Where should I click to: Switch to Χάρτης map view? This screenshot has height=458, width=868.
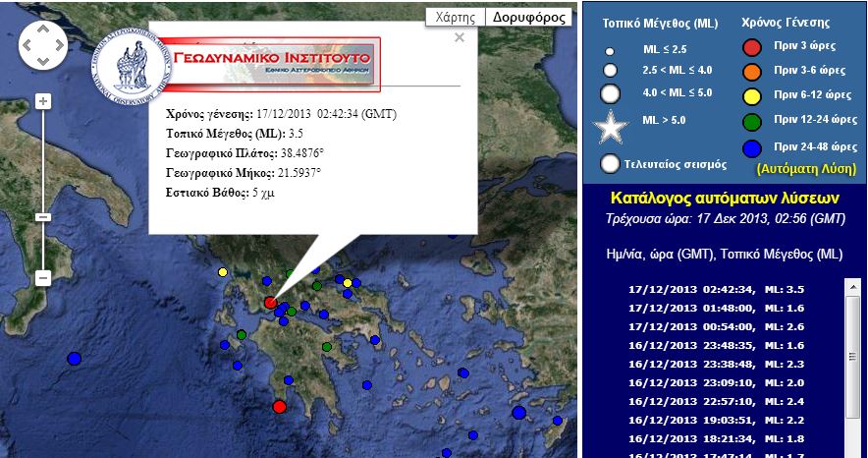[x=457, y=17]
